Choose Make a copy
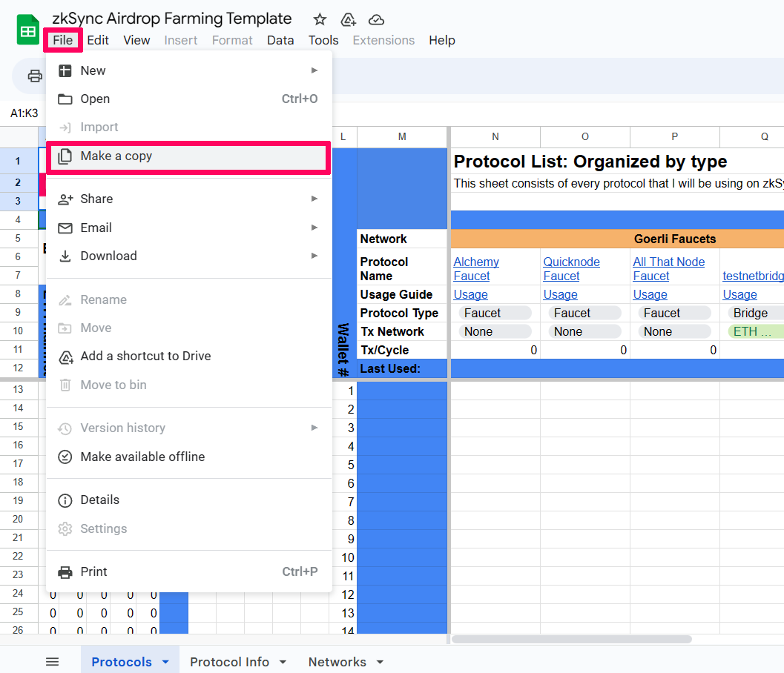 189,156
